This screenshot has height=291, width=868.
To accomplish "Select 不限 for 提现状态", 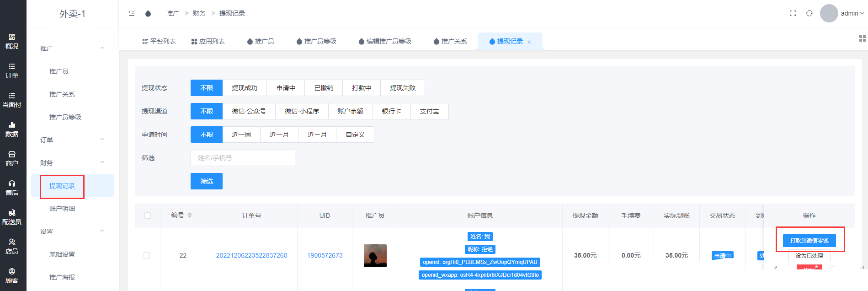I will tap(207, 88).
